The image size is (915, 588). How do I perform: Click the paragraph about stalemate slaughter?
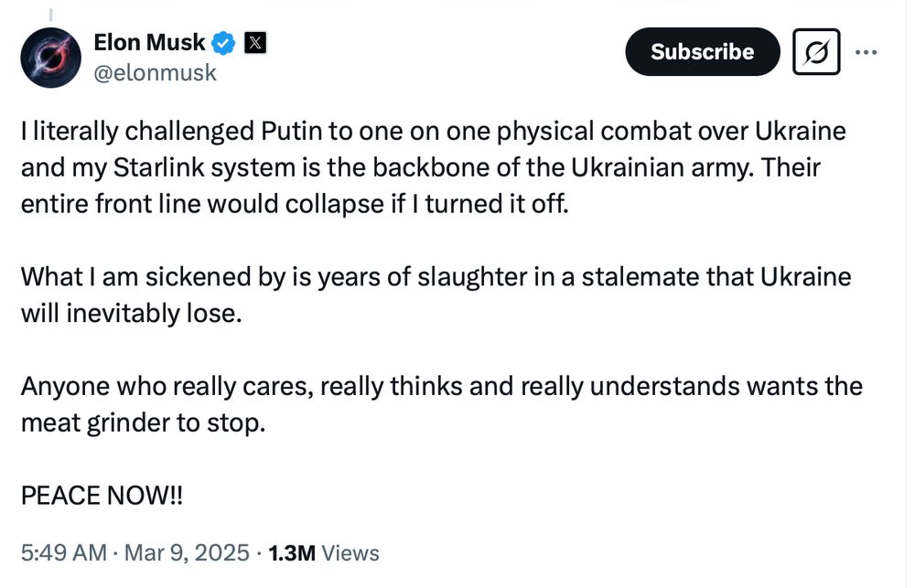pyautogui.click(x=436, y=294)
